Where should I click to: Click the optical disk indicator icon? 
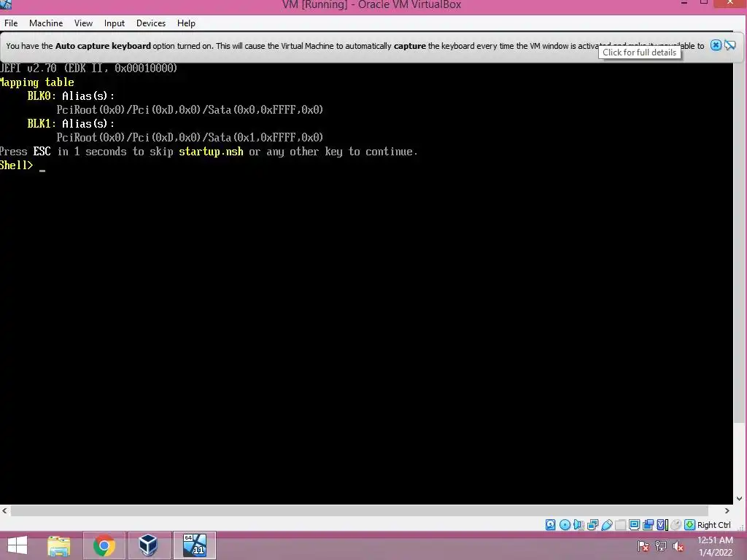(x=565, y=525)
